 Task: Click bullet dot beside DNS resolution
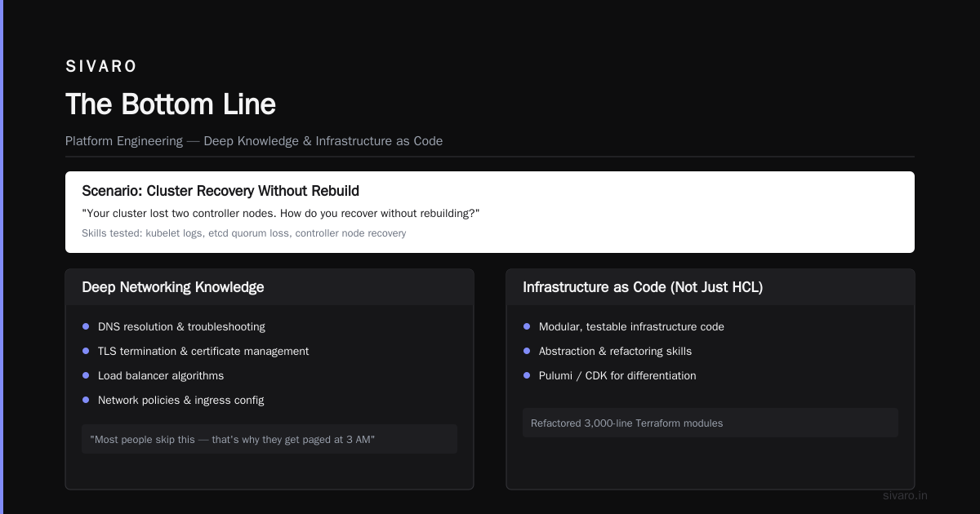pos(86,326)
